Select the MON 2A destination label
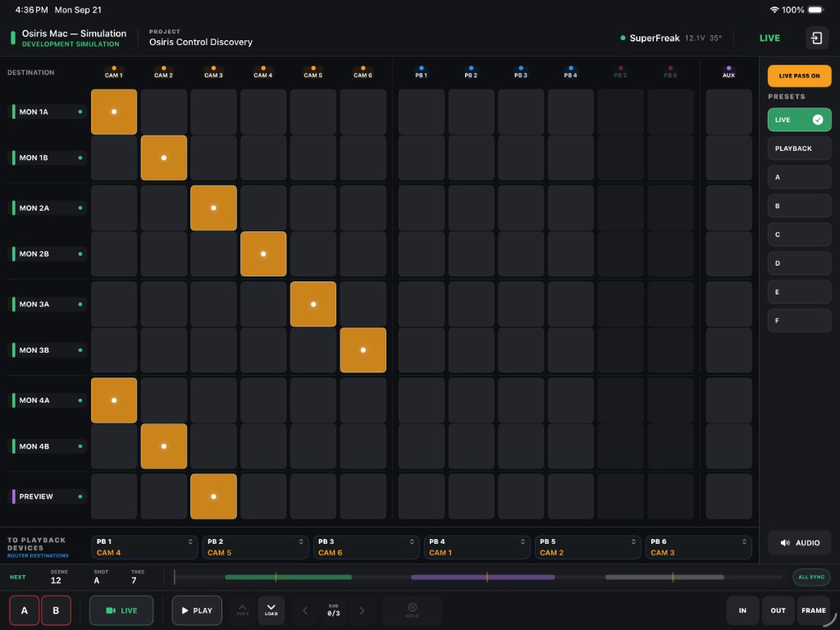The height and width of the screenshot is (630, 840). 48,208
